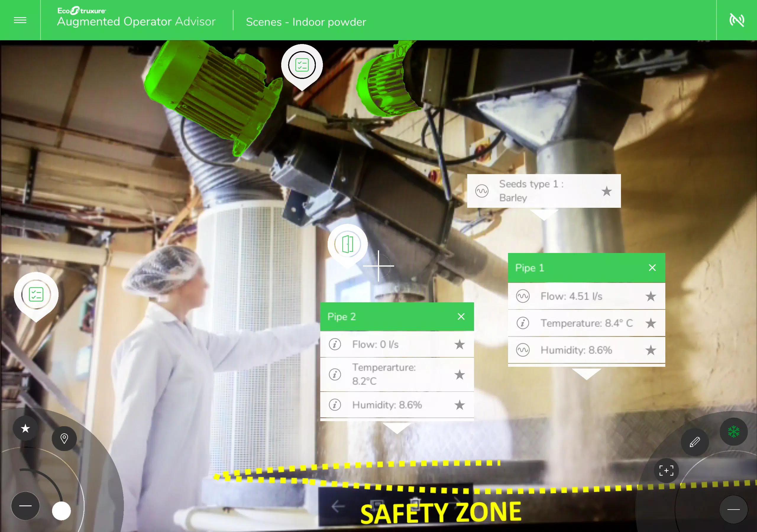Screen dimensions: 757x532
Task: Adjust the white slider knob on arc
Action: pyautogui.click(x=61, y=511)
